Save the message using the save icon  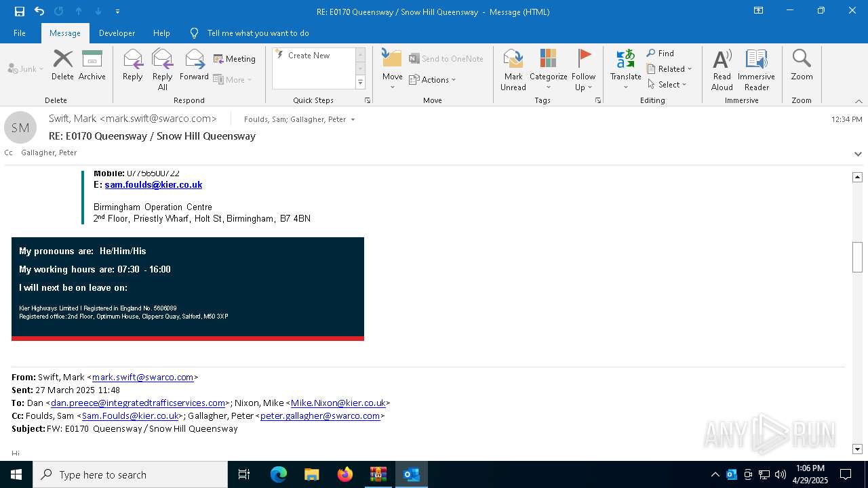coord(19,12)
